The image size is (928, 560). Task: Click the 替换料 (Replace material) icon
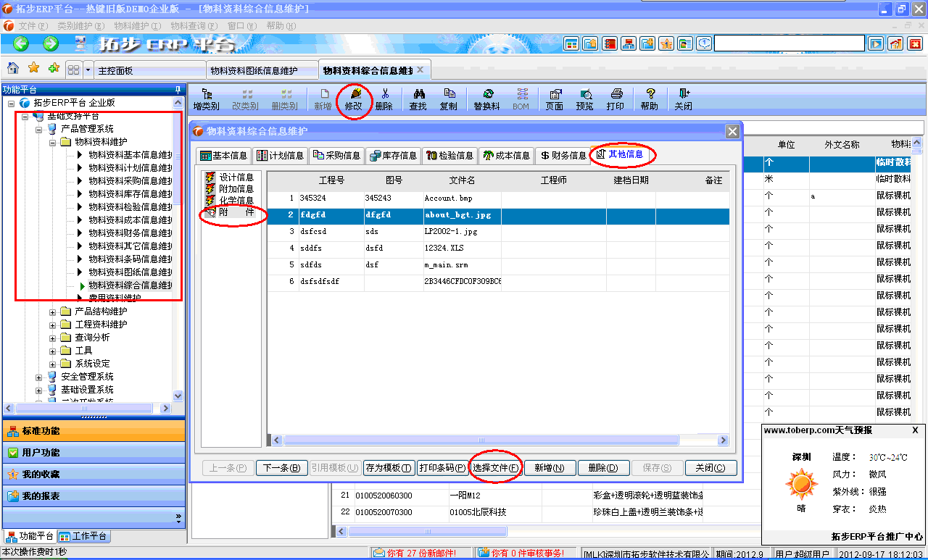[486, 99]
